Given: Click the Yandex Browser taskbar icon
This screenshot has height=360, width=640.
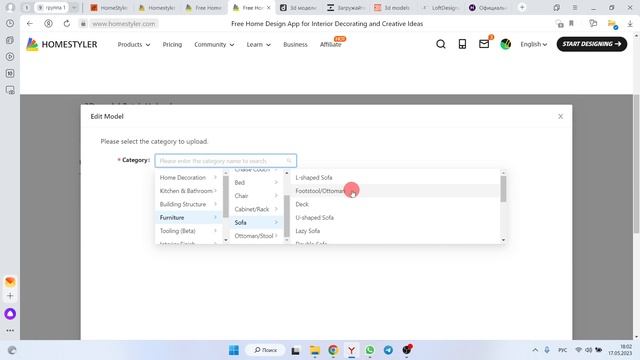Looking at the screenshot, I should click(351, 350).
